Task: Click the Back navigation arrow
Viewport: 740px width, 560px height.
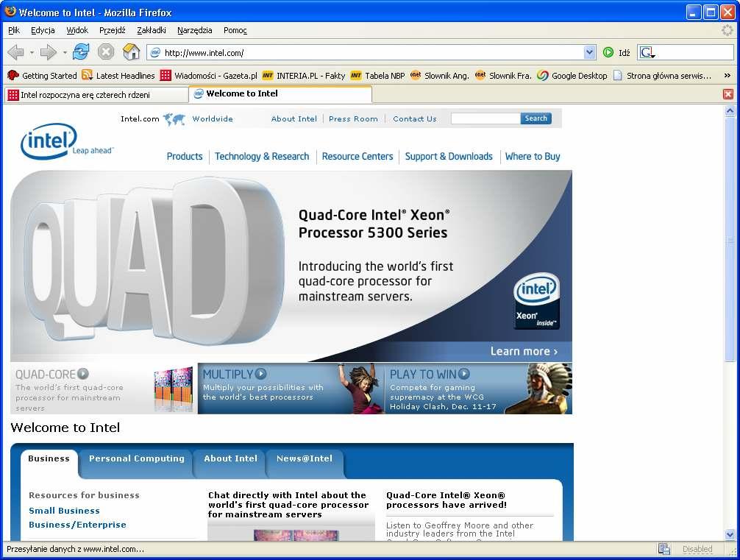Action: click(x=16, y=52)
